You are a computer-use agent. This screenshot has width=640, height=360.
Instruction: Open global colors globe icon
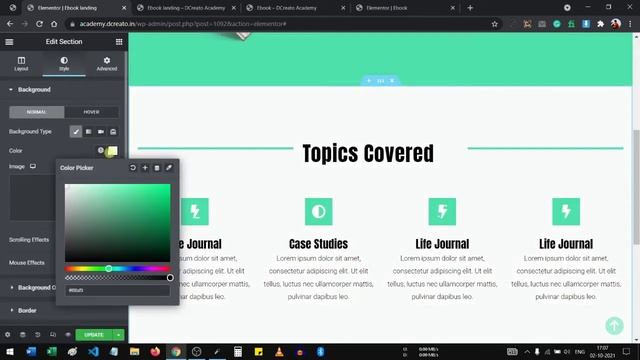click(x=100, y=150)
